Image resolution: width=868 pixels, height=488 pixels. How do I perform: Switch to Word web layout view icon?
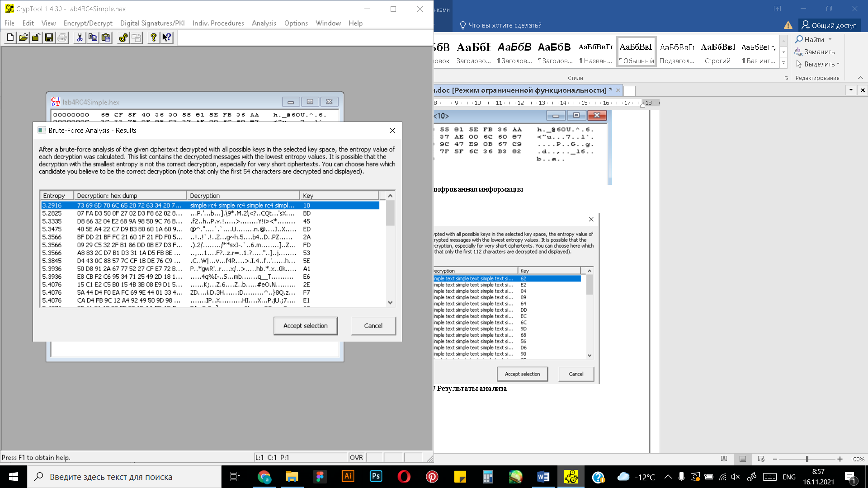761,459
